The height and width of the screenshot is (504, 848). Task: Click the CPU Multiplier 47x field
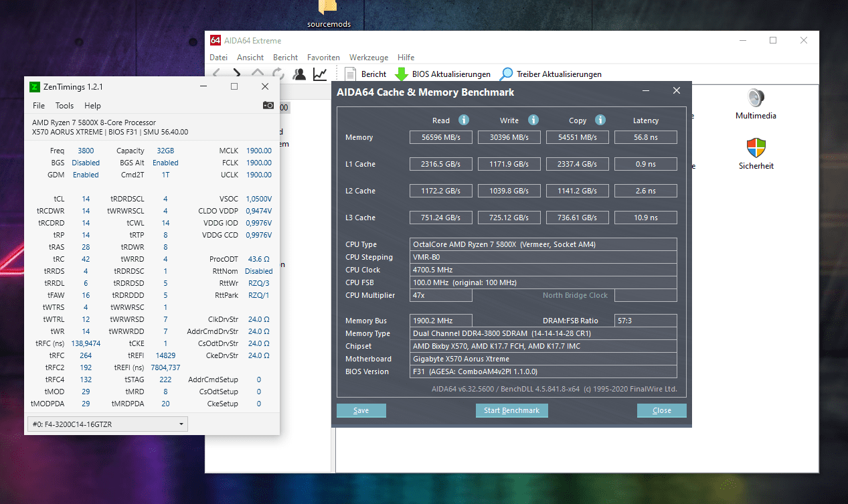441,295
